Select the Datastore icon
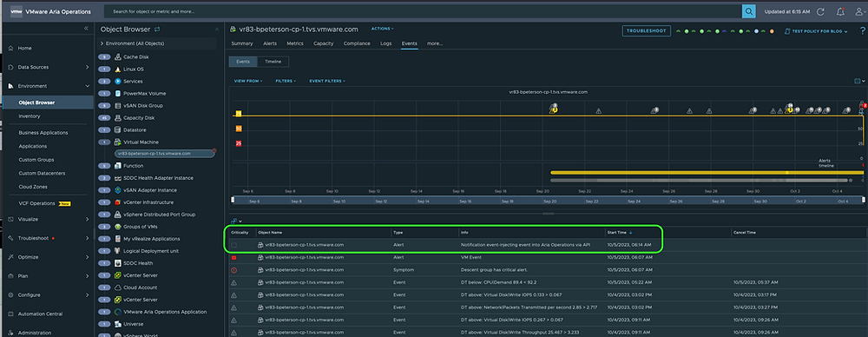 pyautogui.click(x=118, y=130)
